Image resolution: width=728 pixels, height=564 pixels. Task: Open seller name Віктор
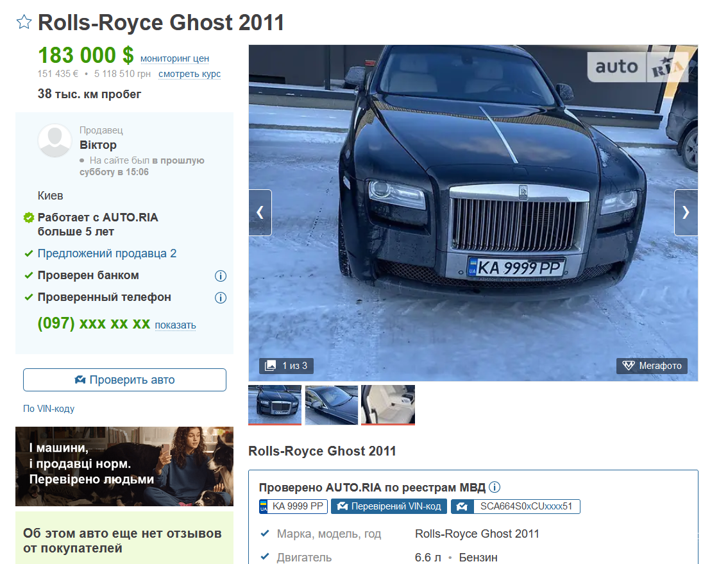click(98, 145)
